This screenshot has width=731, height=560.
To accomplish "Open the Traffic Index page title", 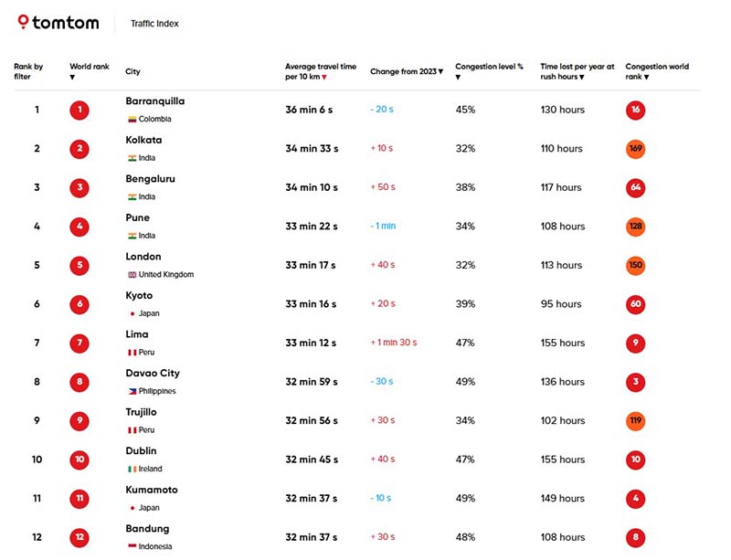I will pyautogui.click(x=154, y=24).
